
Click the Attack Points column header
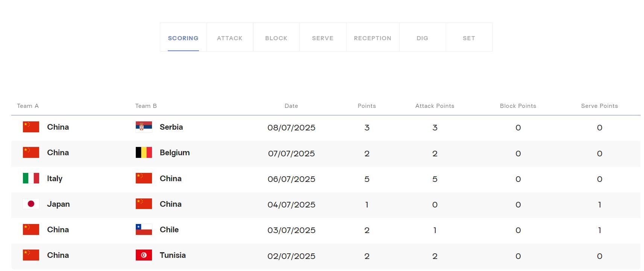[434, 106]
